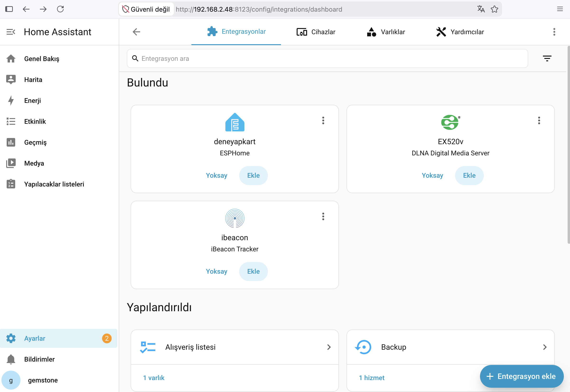Open the Ayarlar gear icon
The image size is (570, 392).
11,338
